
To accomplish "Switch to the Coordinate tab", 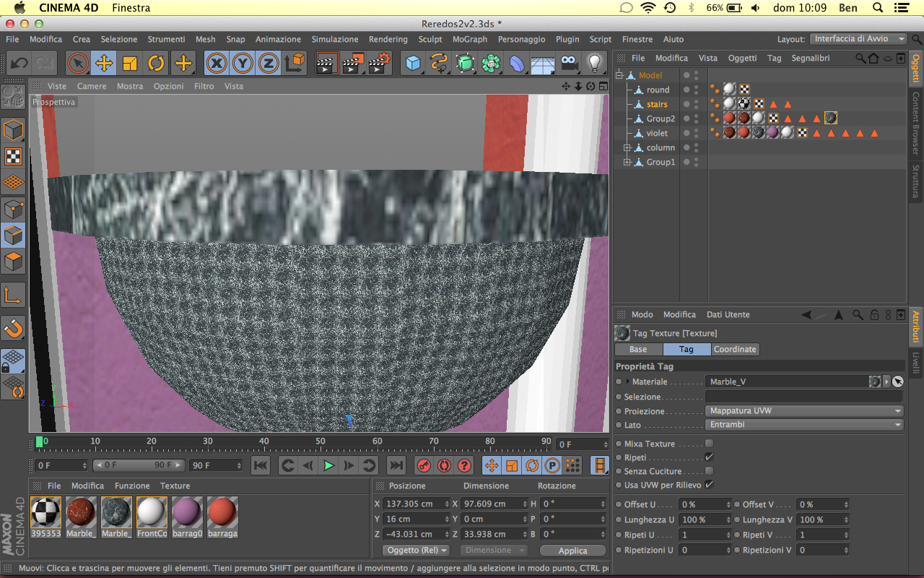I will (734, 349).
